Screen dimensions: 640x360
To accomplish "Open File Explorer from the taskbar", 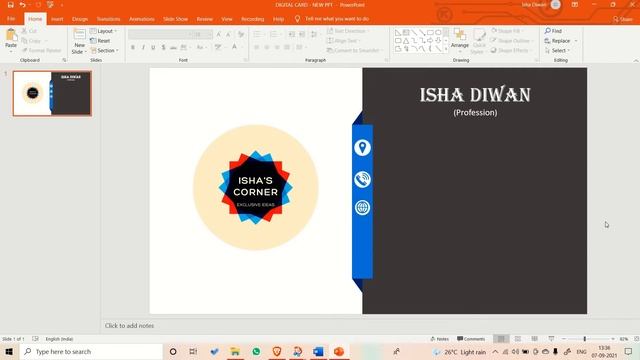I will (235, 351).
